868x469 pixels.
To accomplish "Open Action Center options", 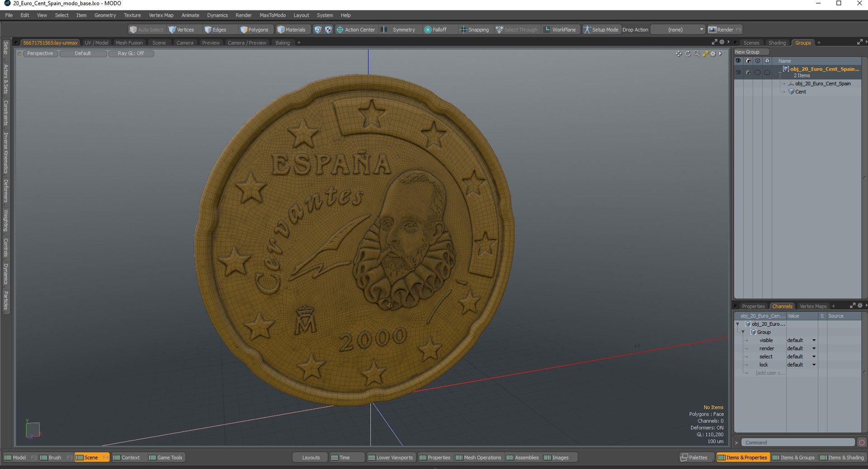I will (x=356, y=29).
